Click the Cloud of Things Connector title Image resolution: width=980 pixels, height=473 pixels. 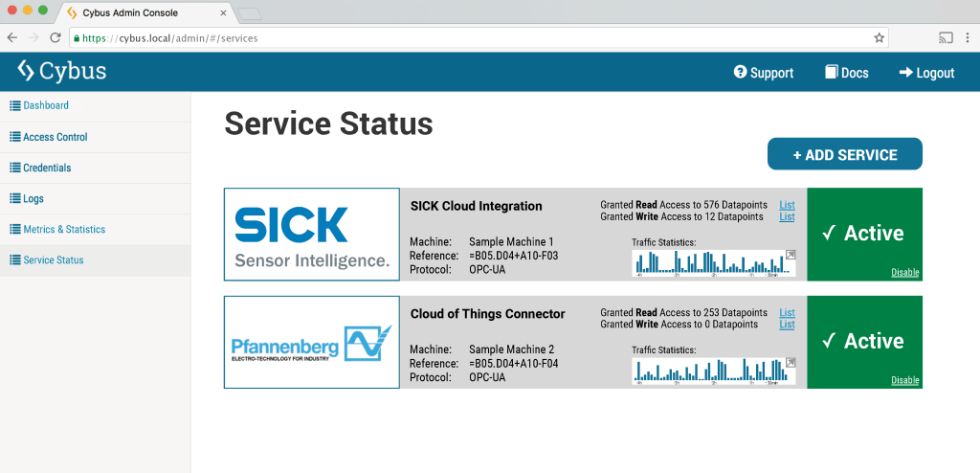click(x=487, y=314)
